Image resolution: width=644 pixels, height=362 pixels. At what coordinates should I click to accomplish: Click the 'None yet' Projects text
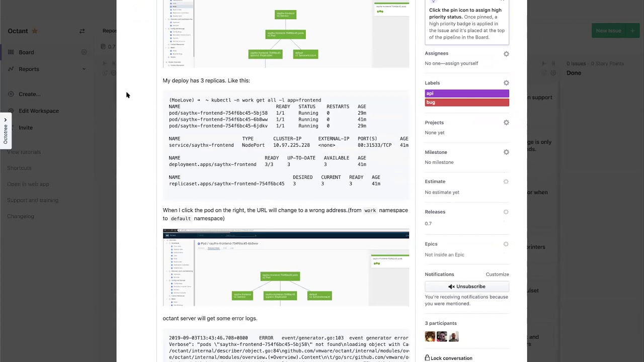coord(435,133)
